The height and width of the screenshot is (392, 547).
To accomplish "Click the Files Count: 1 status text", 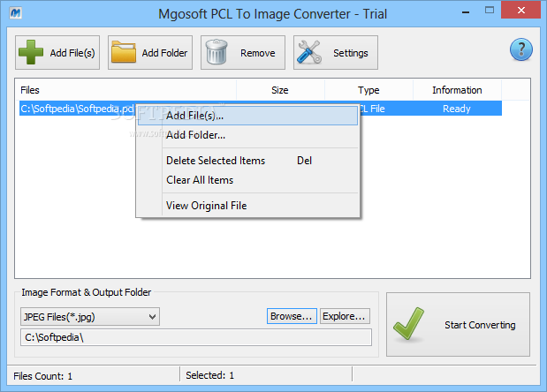I will tap(43, 376).
